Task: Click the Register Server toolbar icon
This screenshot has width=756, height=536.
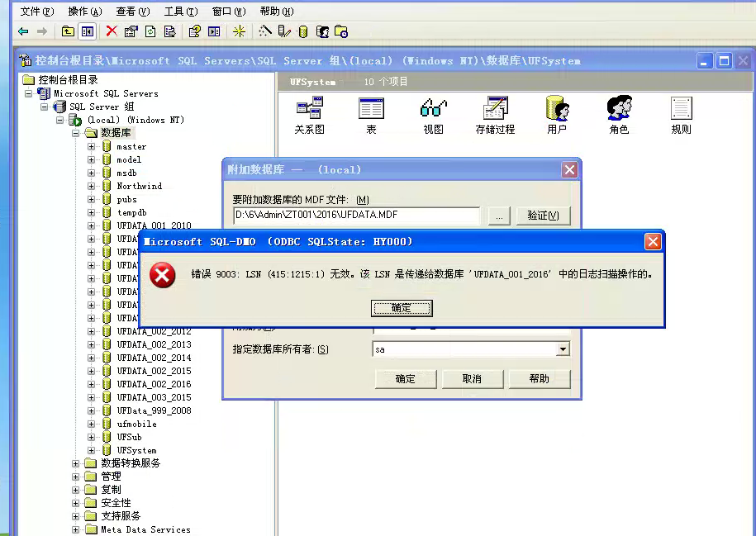Action: [x=284, y=32]
